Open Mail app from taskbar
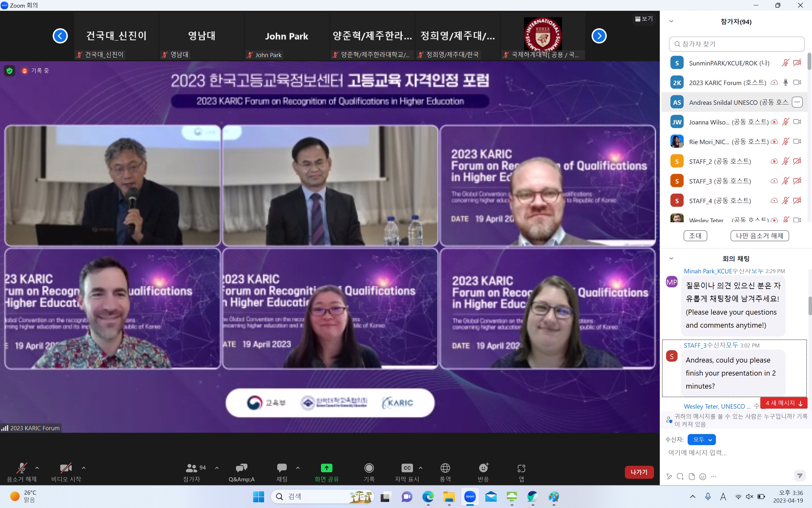 point(491,497)
